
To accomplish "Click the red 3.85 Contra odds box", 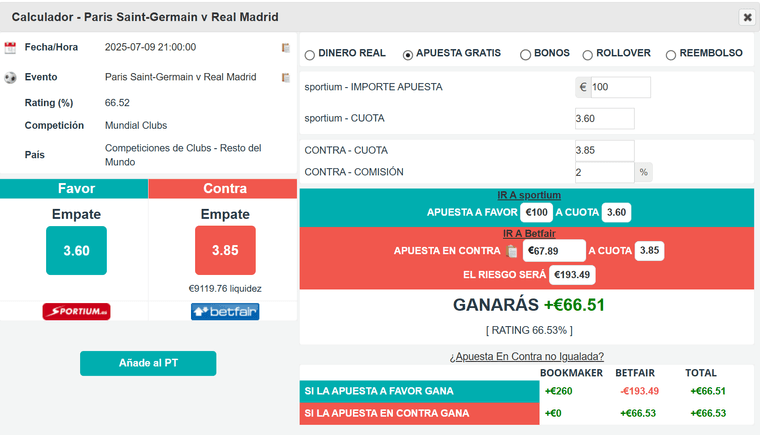I will pos(225,250).
